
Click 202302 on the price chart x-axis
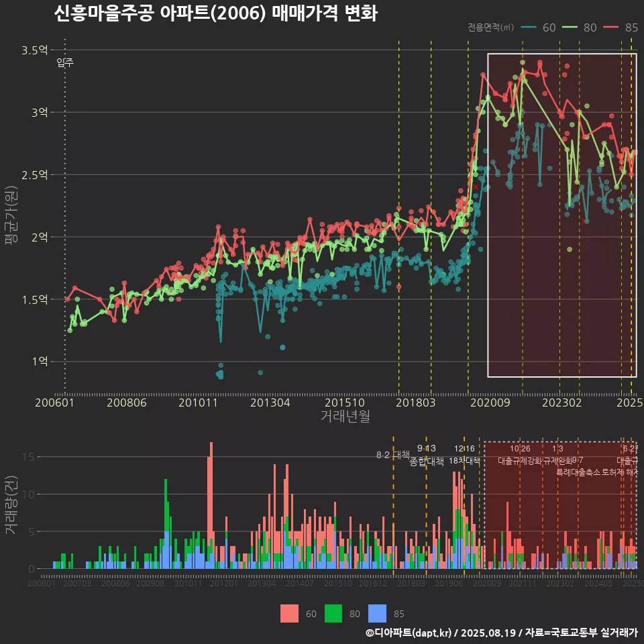[562, 402]
